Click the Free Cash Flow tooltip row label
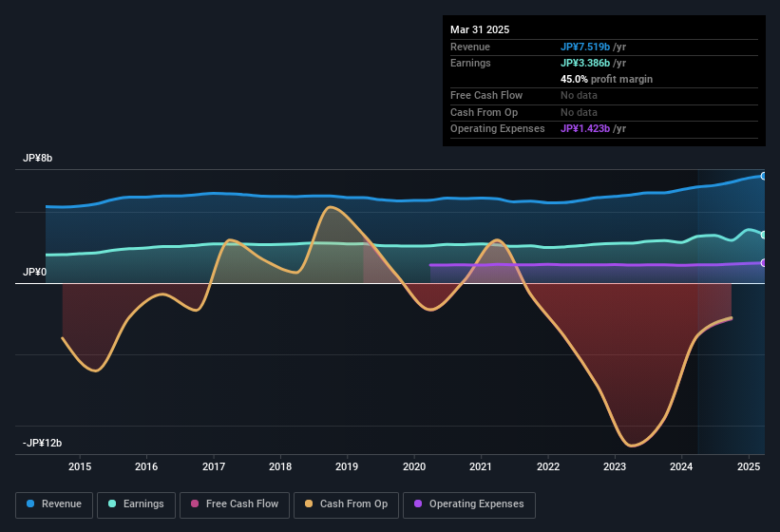Viewport: 780px width, 532px height. click(x=486, y=95)
